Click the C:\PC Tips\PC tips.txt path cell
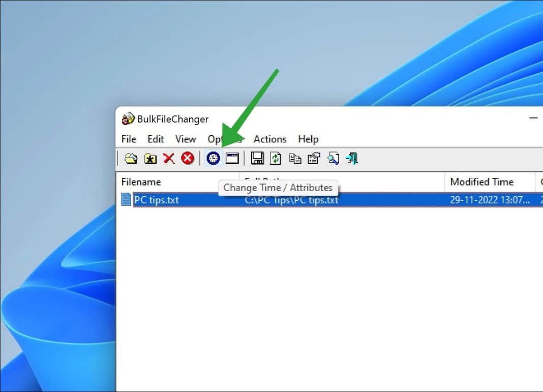This screenshot has width=543, height=392. point(291,200)
